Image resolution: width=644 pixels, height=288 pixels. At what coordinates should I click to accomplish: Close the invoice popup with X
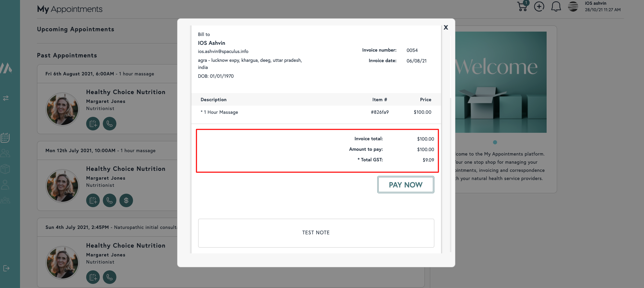pyautogui.click(x=446, y=28)
